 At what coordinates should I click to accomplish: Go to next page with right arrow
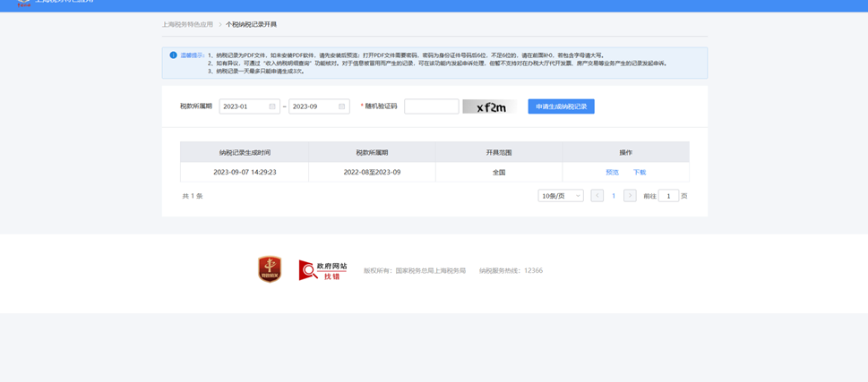click(x=630, y=196)
